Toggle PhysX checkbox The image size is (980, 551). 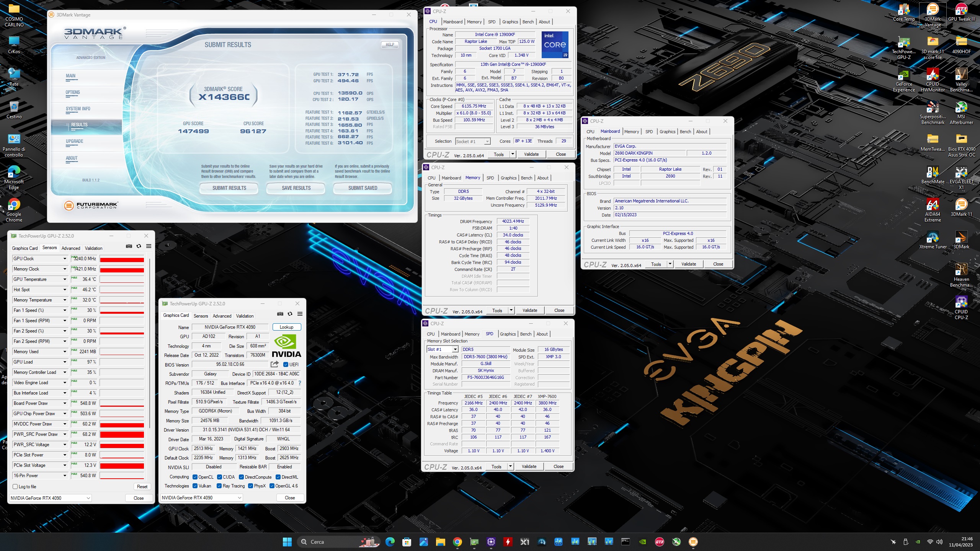tap(250, 486)
